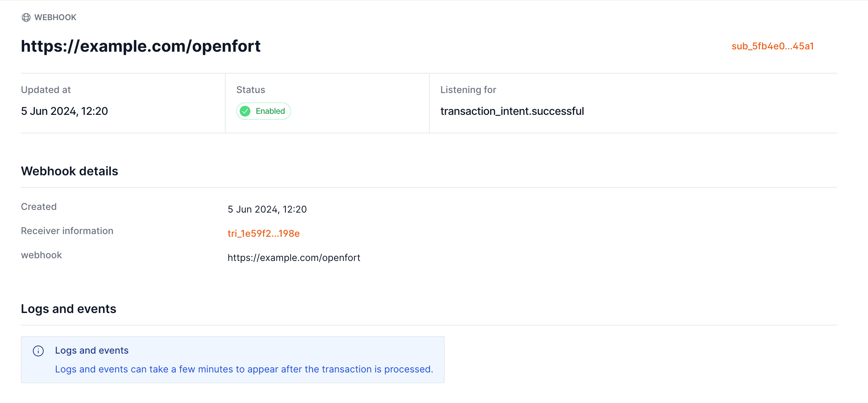Screen dimensions: 868x403
Task: Click the Logs and events info banner title
Action: (92, 350)
